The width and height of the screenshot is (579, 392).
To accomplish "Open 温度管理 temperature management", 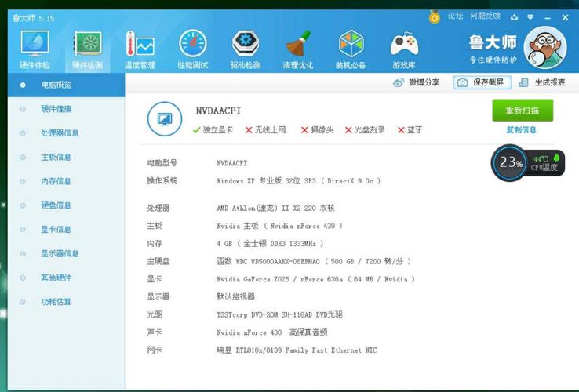I will pyautogui.click(x=140, y=49).
